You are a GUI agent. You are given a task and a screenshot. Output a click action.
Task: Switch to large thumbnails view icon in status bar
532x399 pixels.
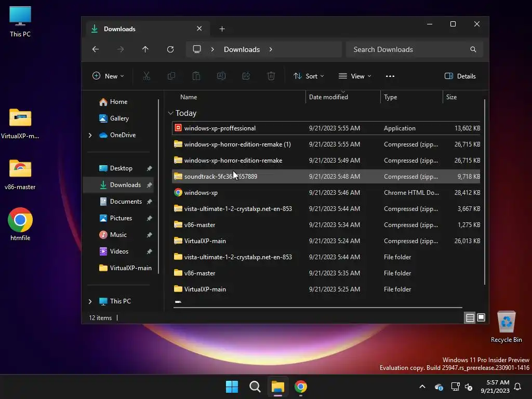(x=481, y=317)
